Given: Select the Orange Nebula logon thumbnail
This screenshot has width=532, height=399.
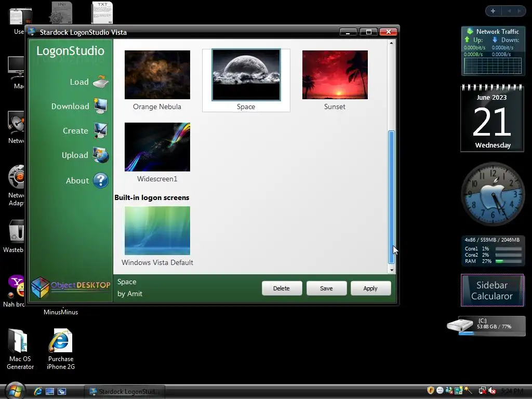Looking at the screenshot, I should [x=157, y=75].
